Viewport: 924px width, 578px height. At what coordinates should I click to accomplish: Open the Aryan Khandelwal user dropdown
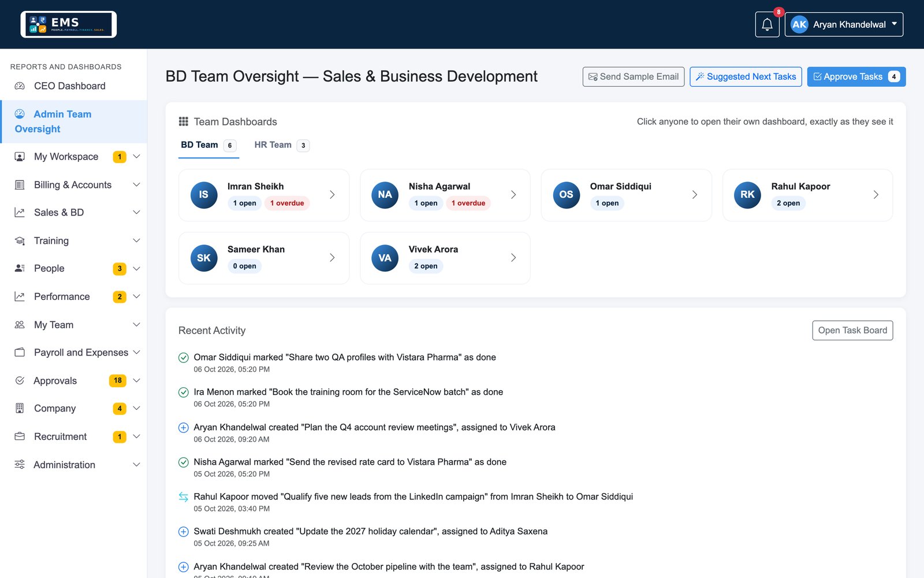(844, 24)
